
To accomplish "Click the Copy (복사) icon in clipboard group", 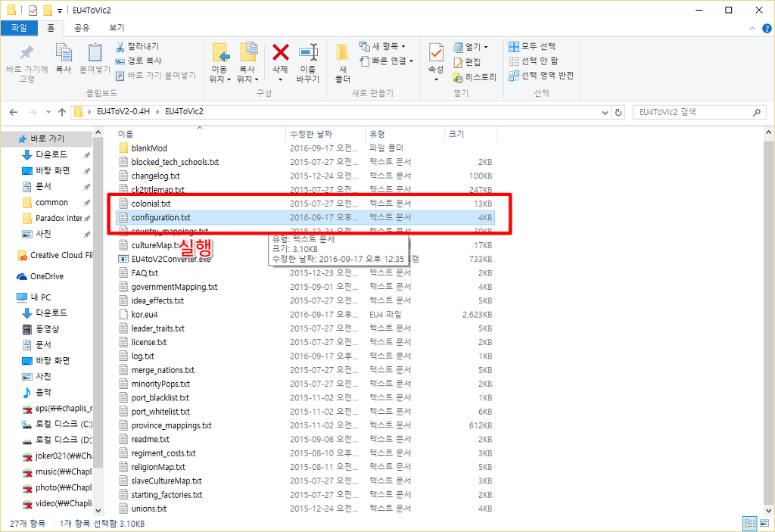I will [64, 52].
